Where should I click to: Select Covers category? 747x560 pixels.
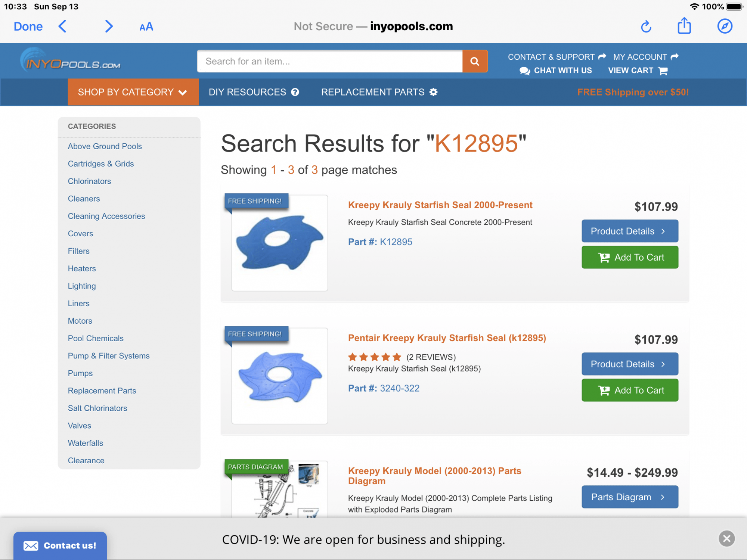point(80,234)
